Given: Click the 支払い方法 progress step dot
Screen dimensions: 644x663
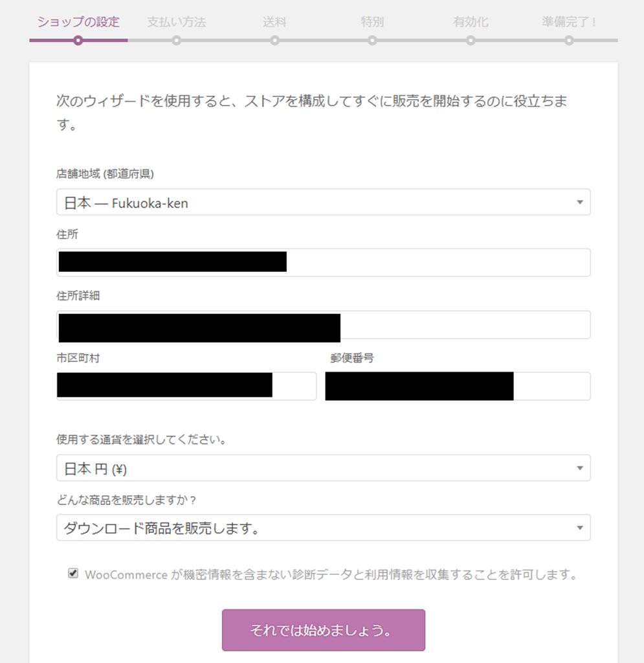Looking at the screenshot, I should (x=177, y=40).
